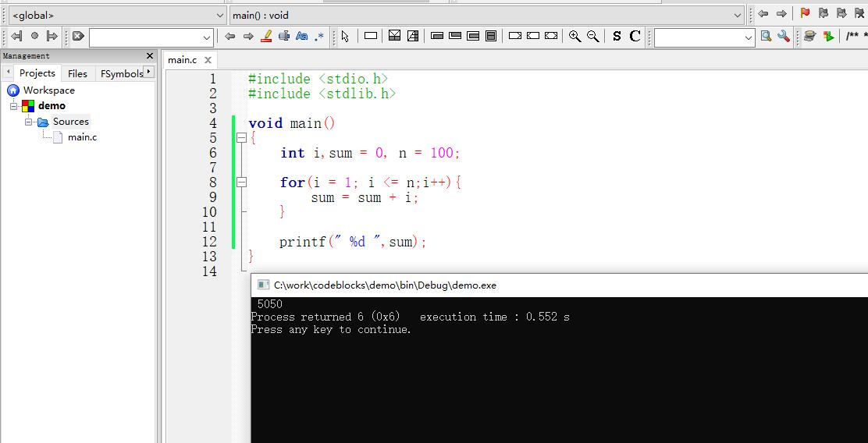This screenshot has width=868, height=443.
Task: Switch to the FSymbols tab
Action: (x=122, y=73)
